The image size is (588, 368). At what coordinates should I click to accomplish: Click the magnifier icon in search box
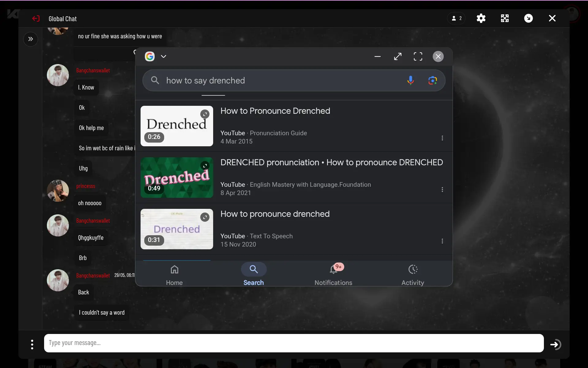point(155,80)
